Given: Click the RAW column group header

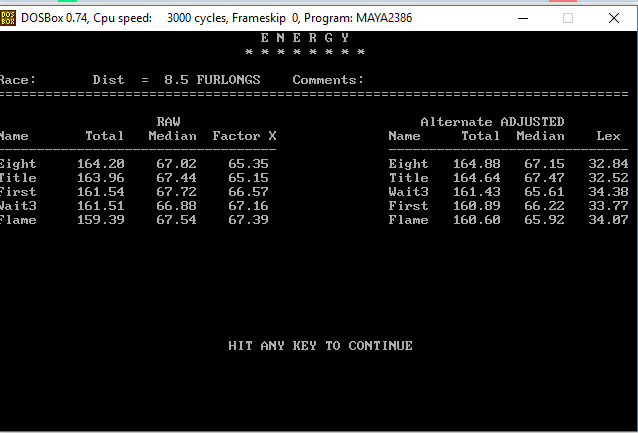Looking at the screenshot, I should 168,122.
